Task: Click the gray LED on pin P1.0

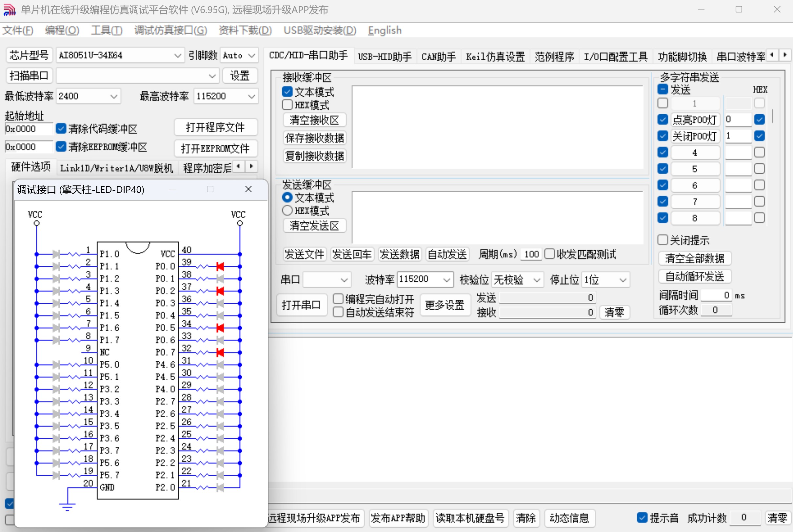Action: (x=56, y=254)
